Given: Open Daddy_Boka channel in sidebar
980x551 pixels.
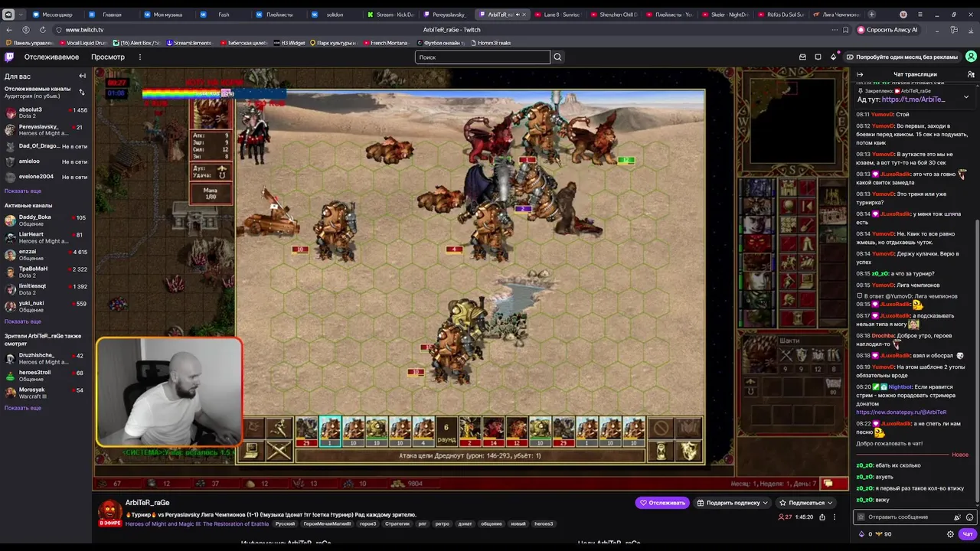Looking at the screenshot, I should (x=46, y=220).
